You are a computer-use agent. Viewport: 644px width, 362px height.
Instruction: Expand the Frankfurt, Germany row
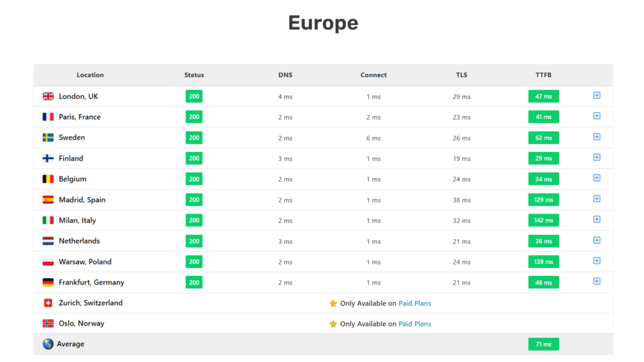coord(597,281)
